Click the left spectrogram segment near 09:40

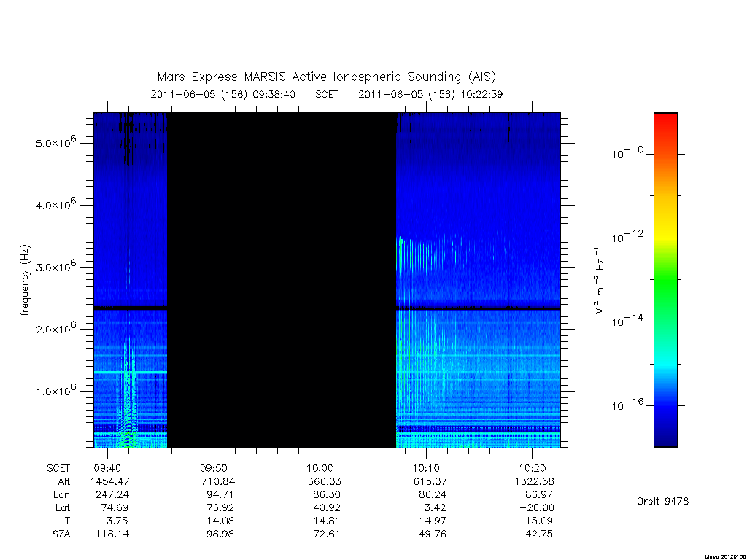click(x=131, y=280)
